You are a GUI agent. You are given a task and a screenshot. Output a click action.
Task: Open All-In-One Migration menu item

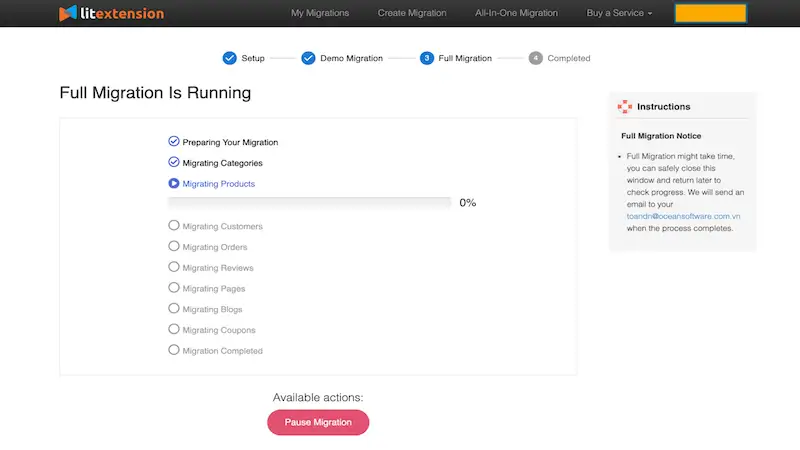[x=517, y=13]
